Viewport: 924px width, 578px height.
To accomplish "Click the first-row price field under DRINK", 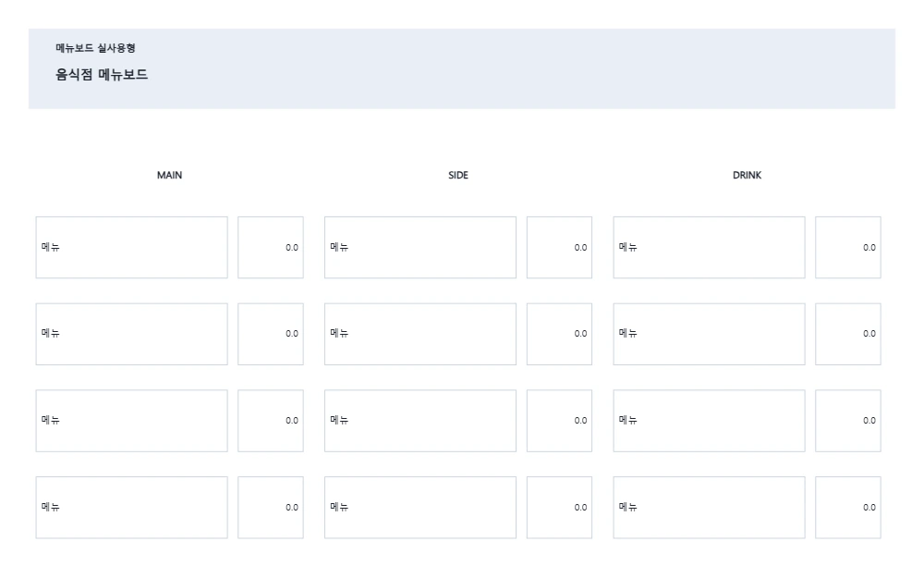I will [848, 247].
